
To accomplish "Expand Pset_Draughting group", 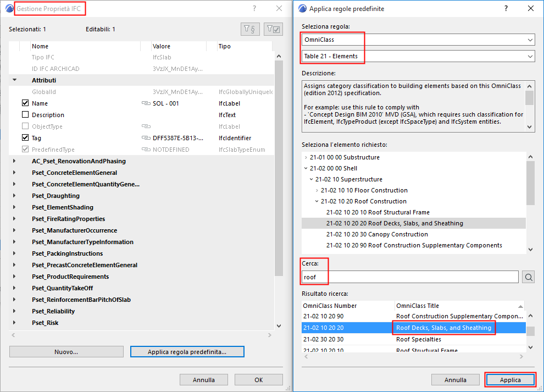I will tap(14, 196).
